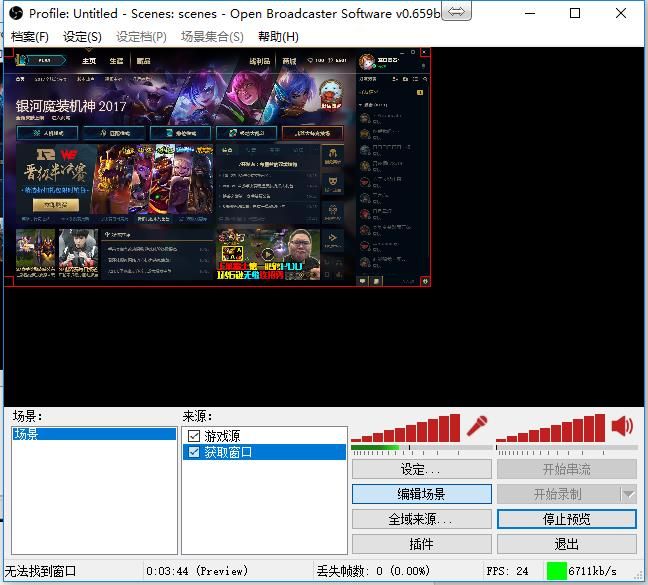Screen dimensions: 648x585
Task: Click the FPS: 24 status entry
Action: point(507,571)
